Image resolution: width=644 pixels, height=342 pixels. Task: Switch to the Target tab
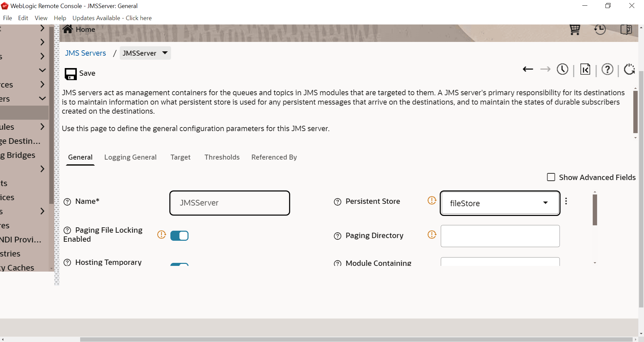(x=180, y=157)
